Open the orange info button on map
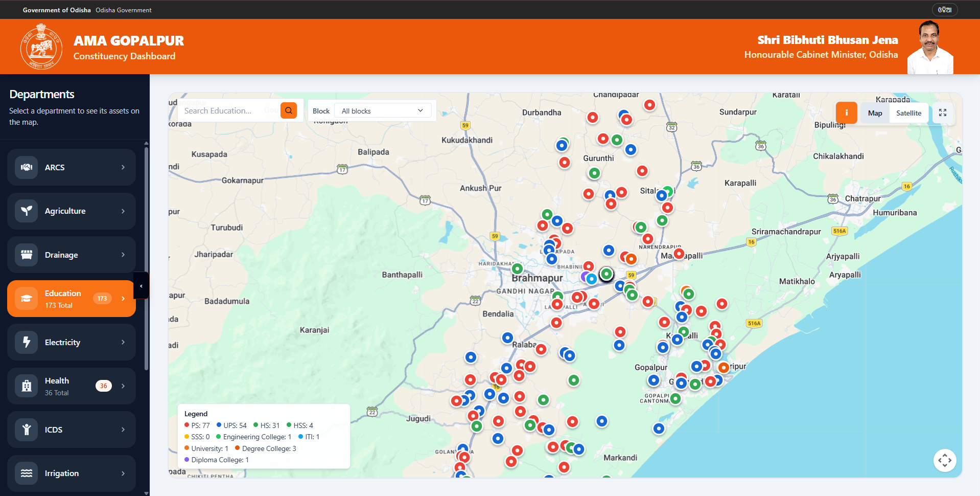This screenshot has width=980, height=496. coord(846,112)
